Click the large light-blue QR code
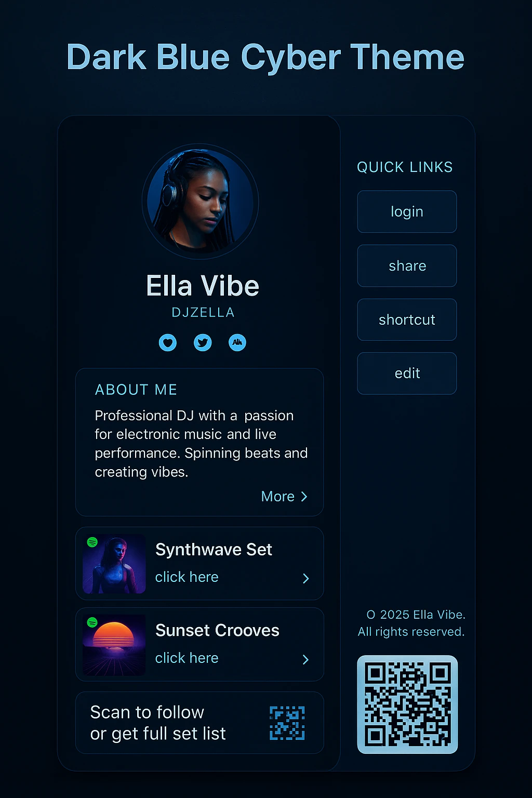Image resolution: width=532 pixels, height=798 pixels. pos(407,704)
